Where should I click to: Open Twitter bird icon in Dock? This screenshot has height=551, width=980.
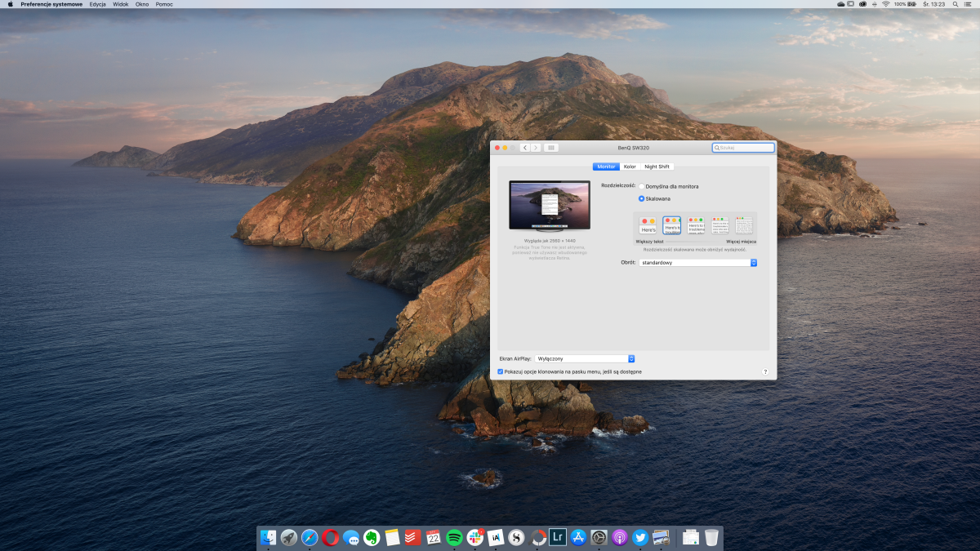pyautogui.click(x=640, y=537)
